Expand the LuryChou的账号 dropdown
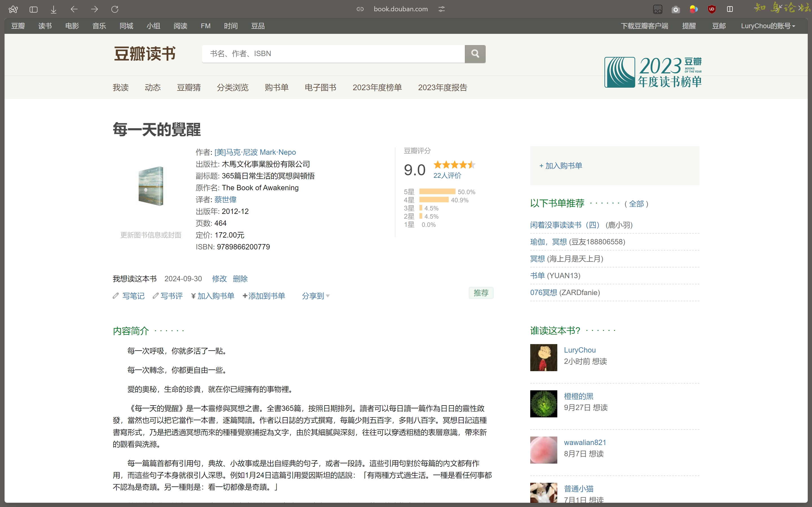Screen dimensions: 812x507 (768, 26)
